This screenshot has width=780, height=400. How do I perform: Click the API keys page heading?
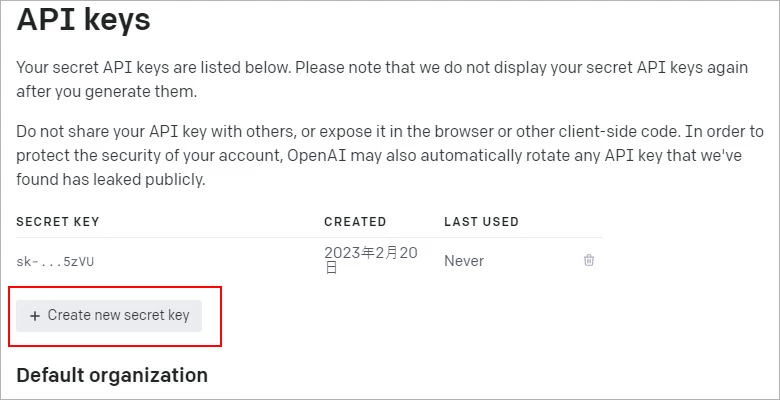[x=83, y=18]
